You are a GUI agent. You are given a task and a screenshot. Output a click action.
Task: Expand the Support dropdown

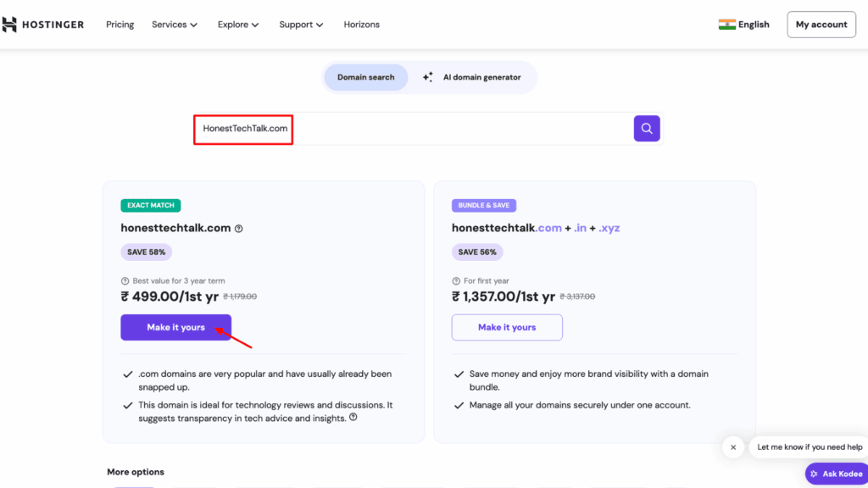point(301,25)
